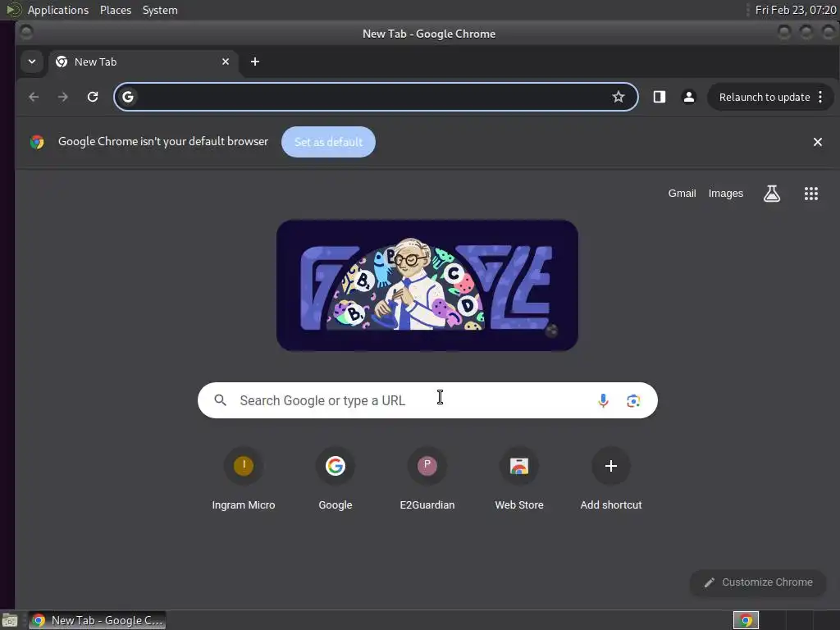Click the Search Google or type a URL box
This screenshot has height=630, width=840.
(427, 400)
